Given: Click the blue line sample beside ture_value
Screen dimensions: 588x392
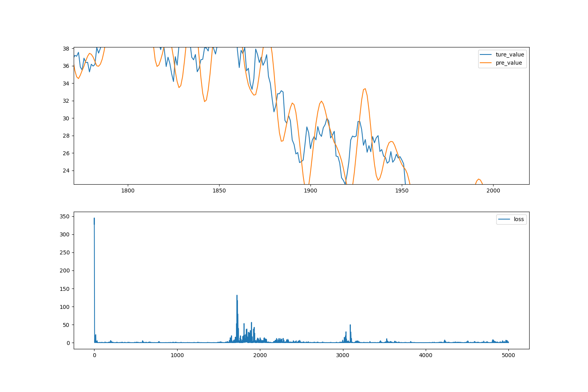Looking at the screenshot, I should point(486,54).
